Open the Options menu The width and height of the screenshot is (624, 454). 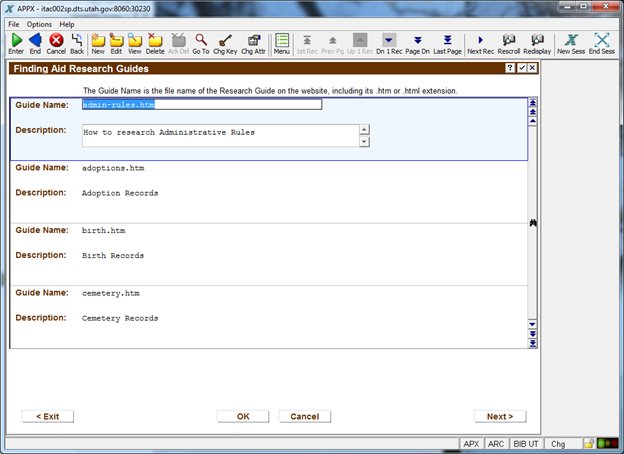click(x=39, y=23)
